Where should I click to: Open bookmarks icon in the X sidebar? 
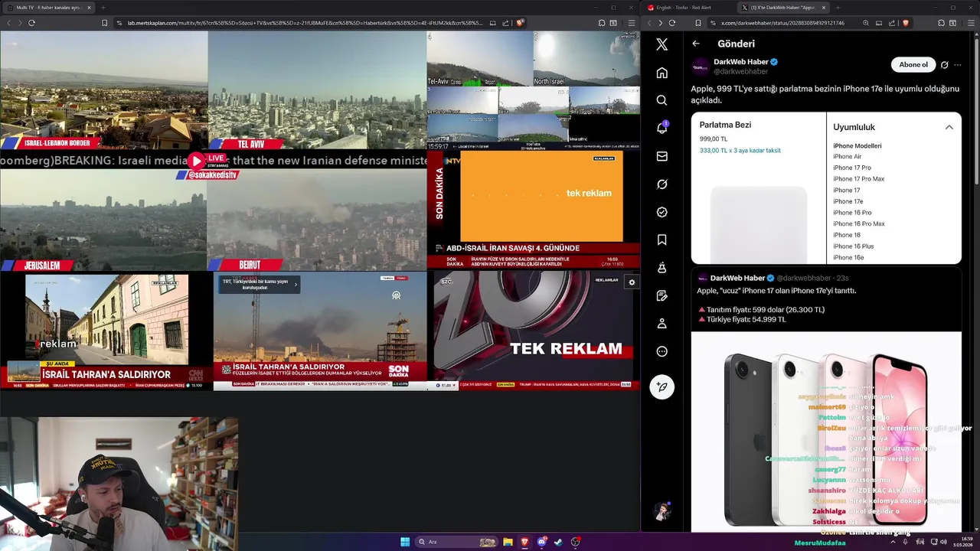[x=662, y=240]
